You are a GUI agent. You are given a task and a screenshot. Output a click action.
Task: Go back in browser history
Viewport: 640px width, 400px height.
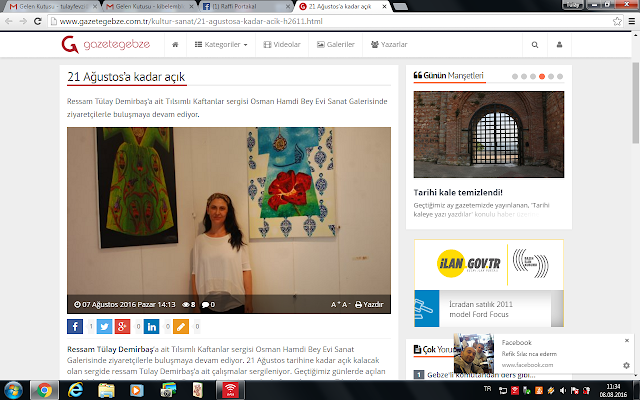click(x=9, y=21)
